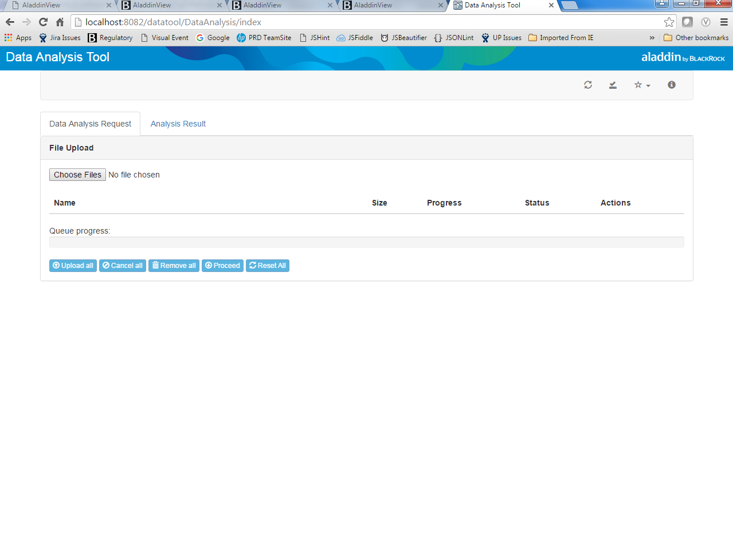
Task: Click the aladdin by BlackRock logo
Action: point(683,57)
